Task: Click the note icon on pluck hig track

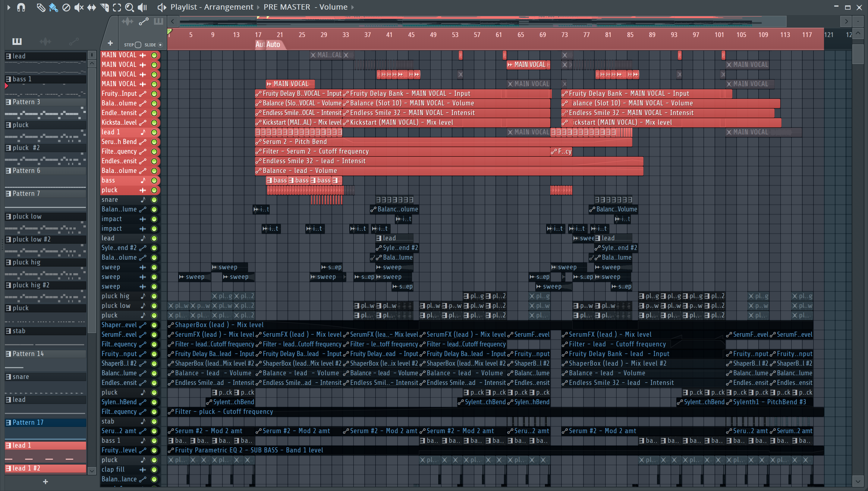Action: pos(143,296)
